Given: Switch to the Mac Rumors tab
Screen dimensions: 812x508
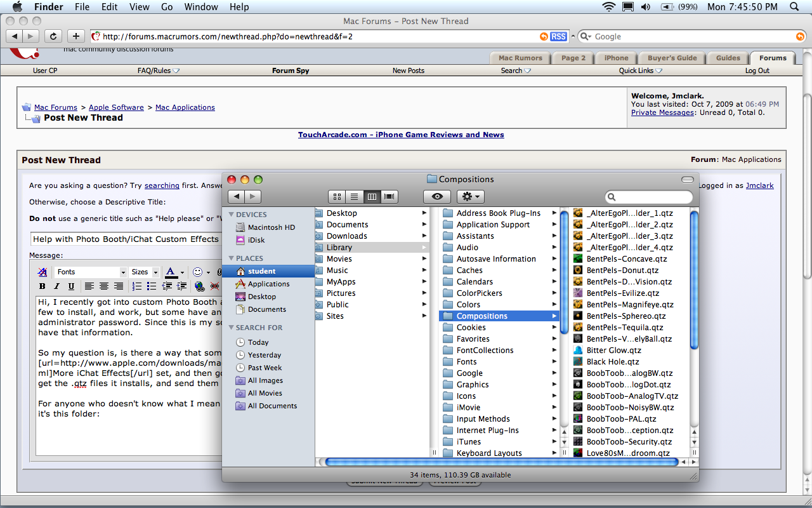Looking at the screenshot, I should [520, 58].
